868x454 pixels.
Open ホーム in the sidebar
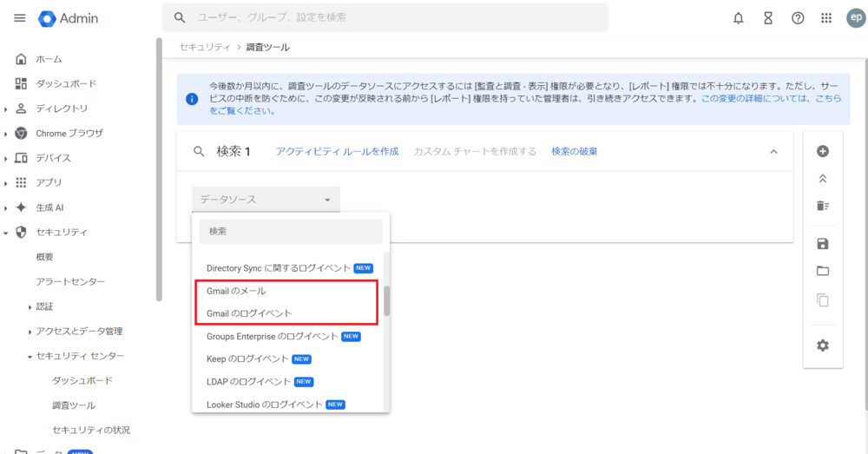pos(49,59)
